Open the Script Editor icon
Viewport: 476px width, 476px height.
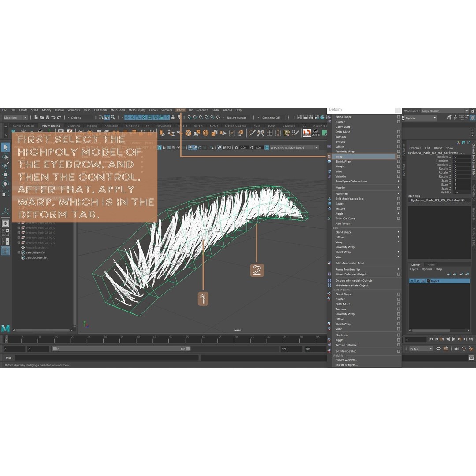pyautogui.click(x=471, y=358)
